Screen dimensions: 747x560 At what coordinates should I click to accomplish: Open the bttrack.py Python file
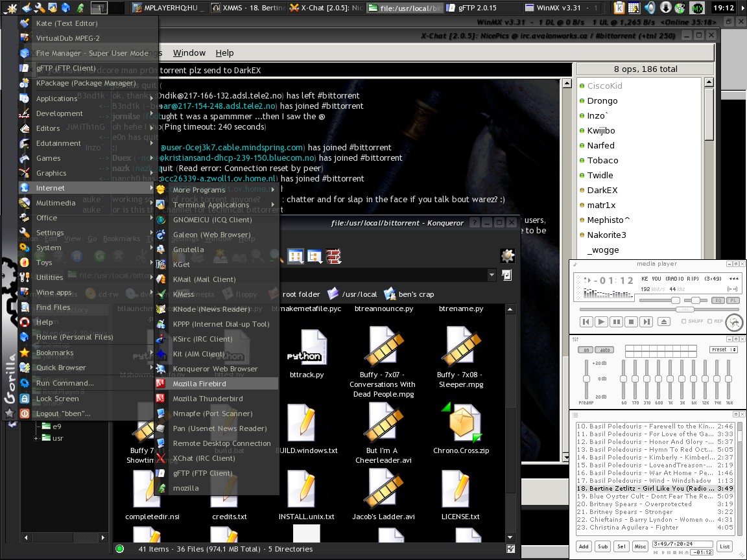(x=307, y=353)
